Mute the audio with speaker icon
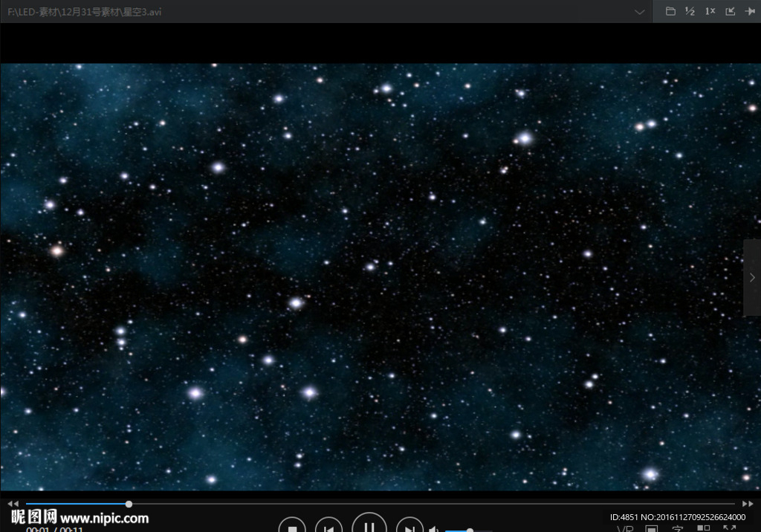This screenshot has width=761, height=532. 434,529
